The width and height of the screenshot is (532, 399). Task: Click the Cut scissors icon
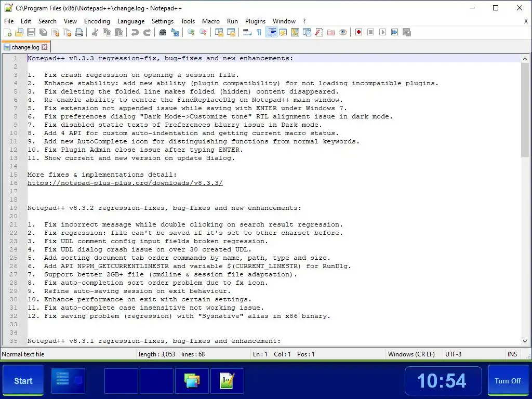point(95,32)
